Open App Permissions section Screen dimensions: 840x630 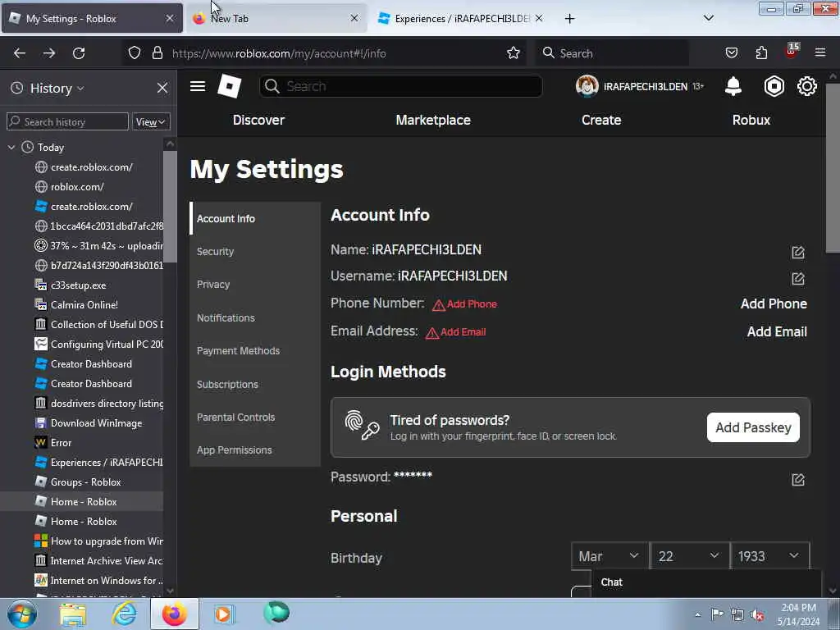tap(255, 450)
